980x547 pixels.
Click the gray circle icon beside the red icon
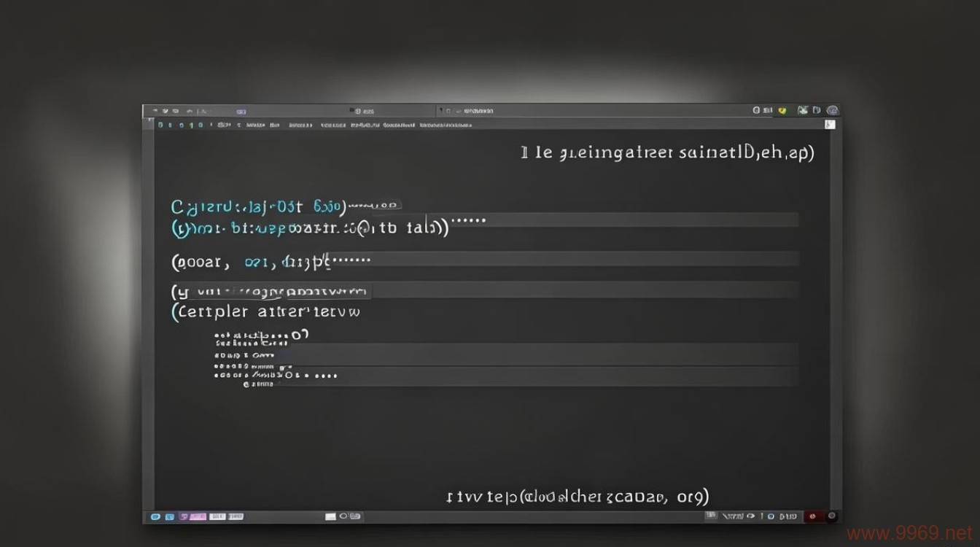pyautogui.click(x=831, y=516)
